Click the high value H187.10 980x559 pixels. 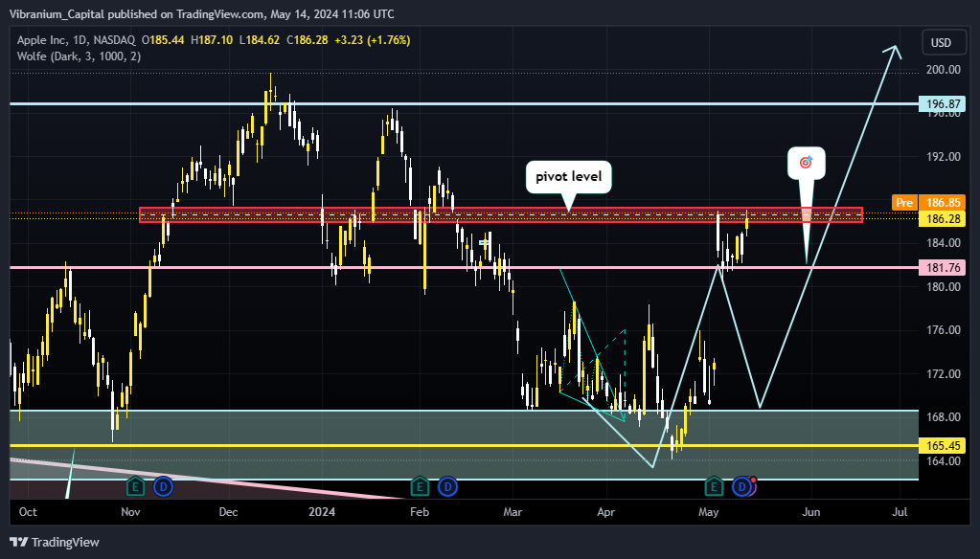coord(212,40)
